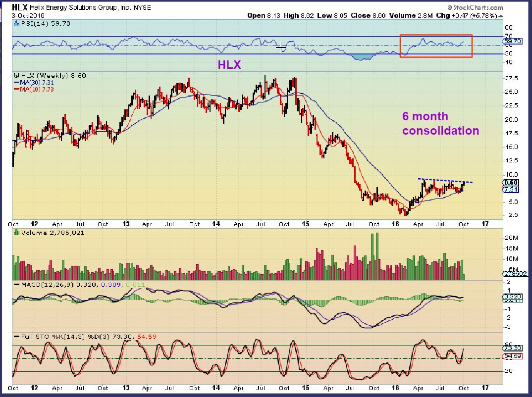Click the red '54.59' %D value in the STO label
The height and width of the screenshot is (397, 532).
pyautogui.click(x=146, y=337)
